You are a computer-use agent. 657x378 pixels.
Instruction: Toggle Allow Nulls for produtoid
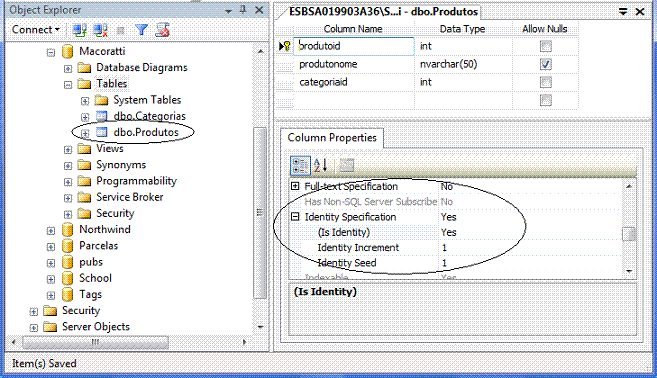point(546,46)
